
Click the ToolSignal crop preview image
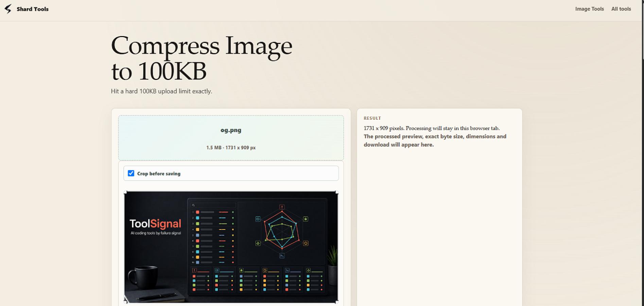pyautogui.click(x=231, y=247)
